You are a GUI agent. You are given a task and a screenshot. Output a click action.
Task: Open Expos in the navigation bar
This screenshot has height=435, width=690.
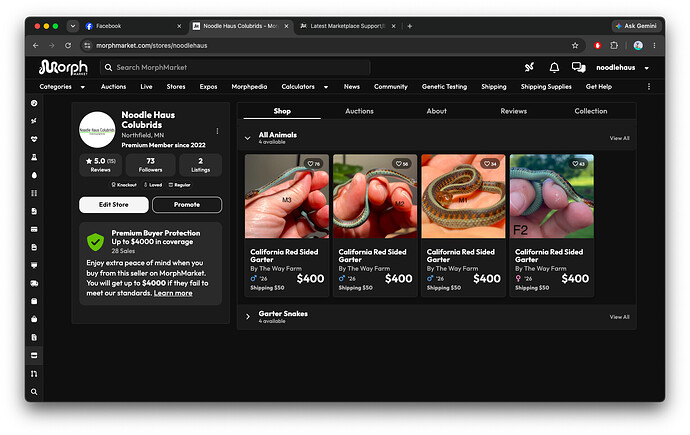pyautogui.click(x=208, y=87)
